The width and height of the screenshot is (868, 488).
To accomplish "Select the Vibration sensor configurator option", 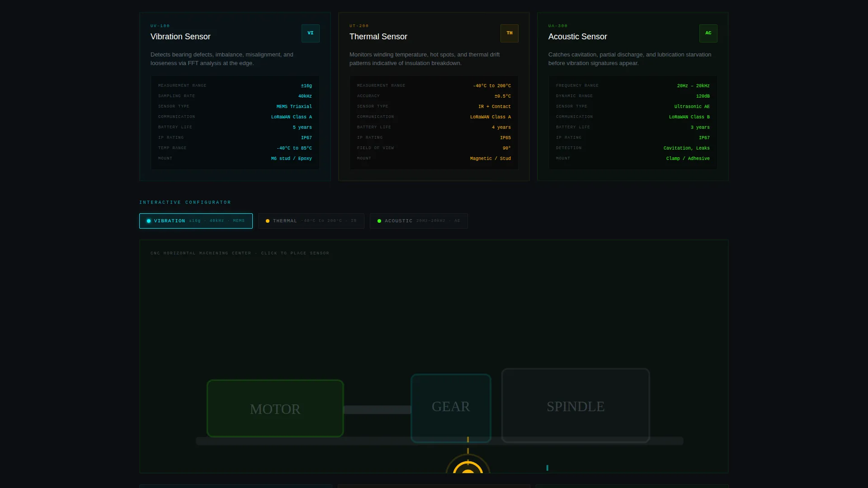I will click(x=196, y=221).
